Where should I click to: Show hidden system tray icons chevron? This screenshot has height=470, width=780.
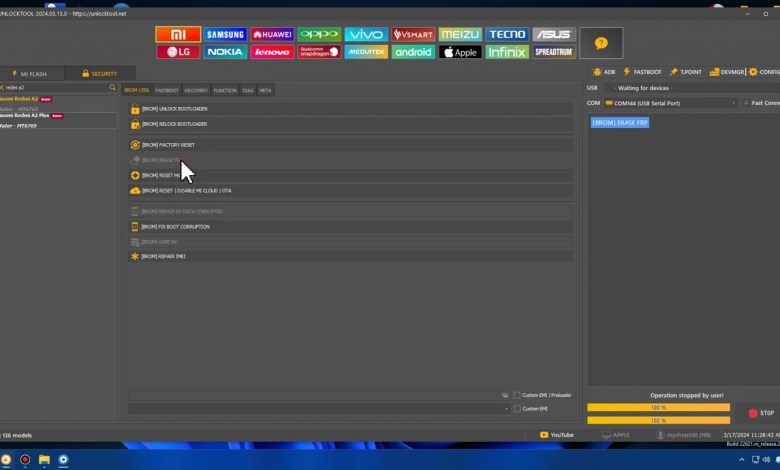[x=742, y=460]
